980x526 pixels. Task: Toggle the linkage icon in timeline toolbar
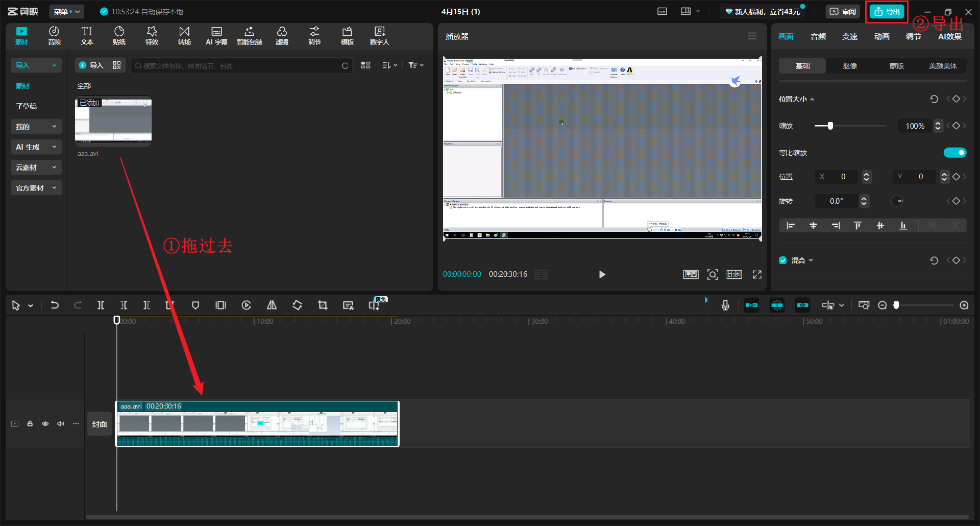pyautogui.click(x=802, y=305)
